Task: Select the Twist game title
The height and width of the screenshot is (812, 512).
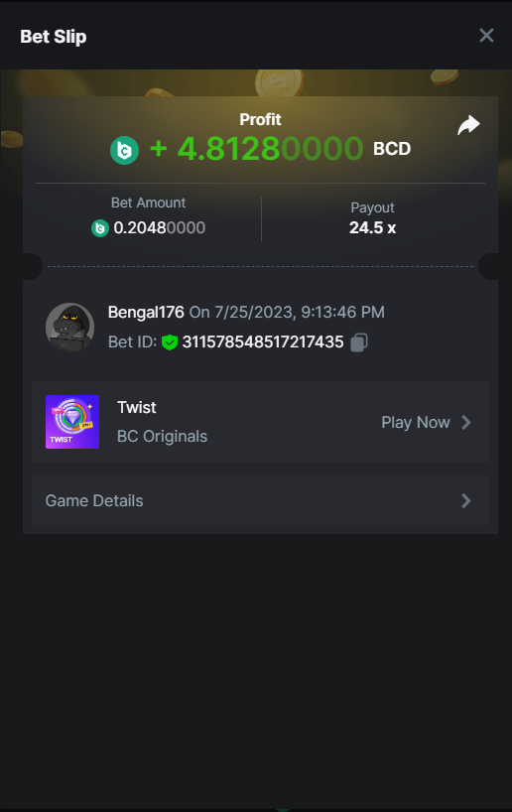Action: click(137, 408)
